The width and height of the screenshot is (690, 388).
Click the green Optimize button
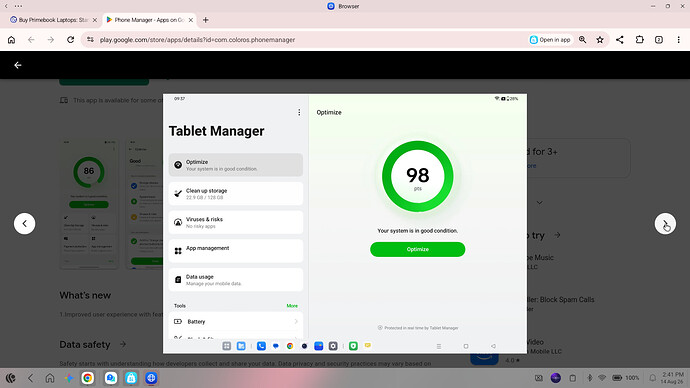click(x=418, y=249)
